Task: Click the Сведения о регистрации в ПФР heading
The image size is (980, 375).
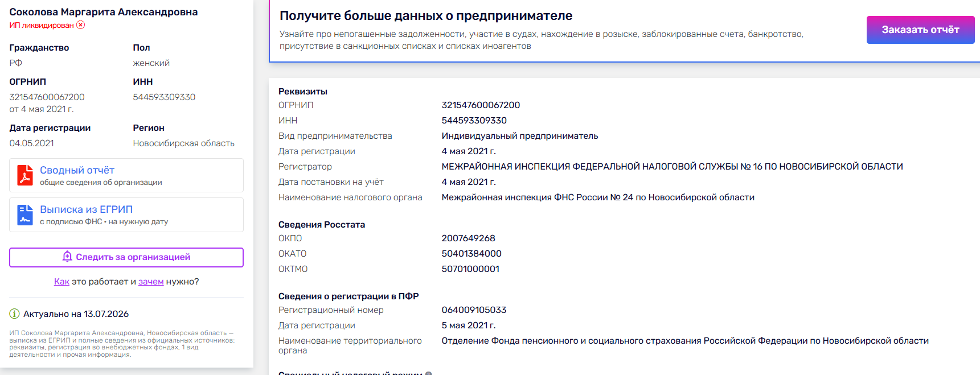Action: coord(348,296)
